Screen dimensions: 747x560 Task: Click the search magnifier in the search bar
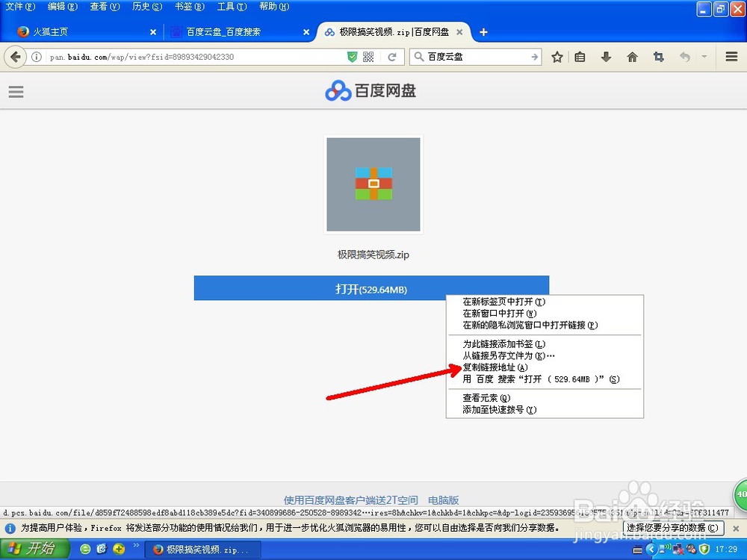pyautogui.click(x=420, y=56)
